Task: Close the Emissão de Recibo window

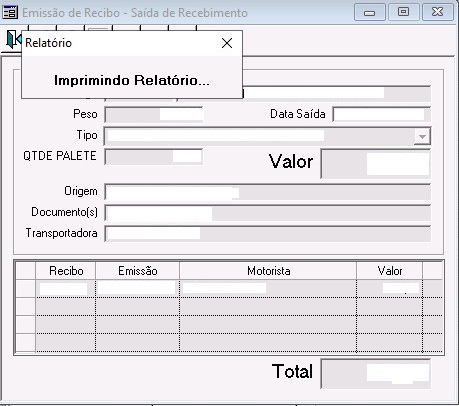Action: (437, 13)
